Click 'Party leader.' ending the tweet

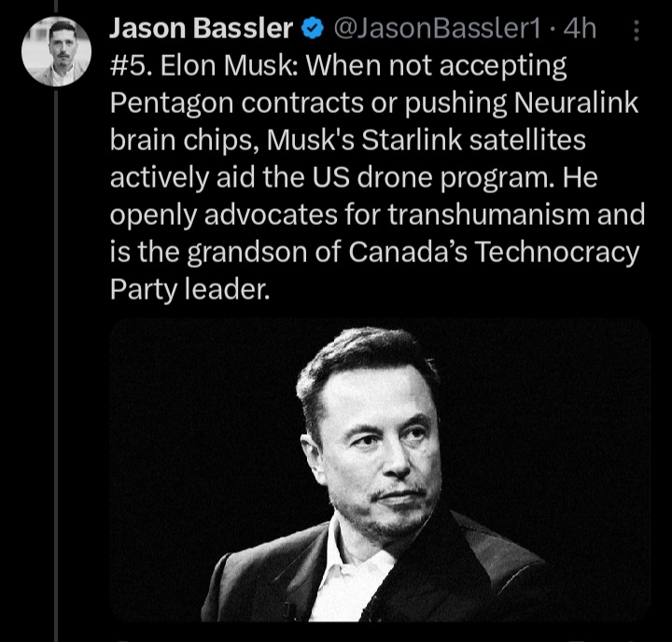189,290
